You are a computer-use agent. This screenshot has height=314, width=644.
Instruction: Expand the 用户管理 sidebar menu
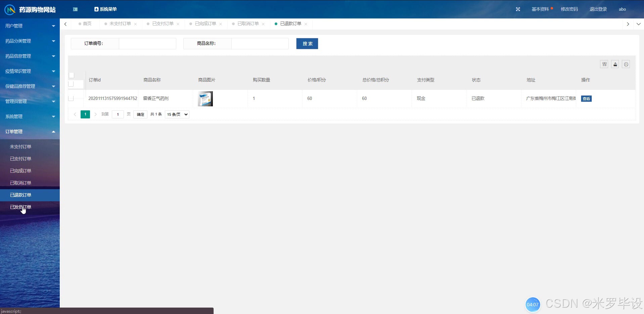30,26
